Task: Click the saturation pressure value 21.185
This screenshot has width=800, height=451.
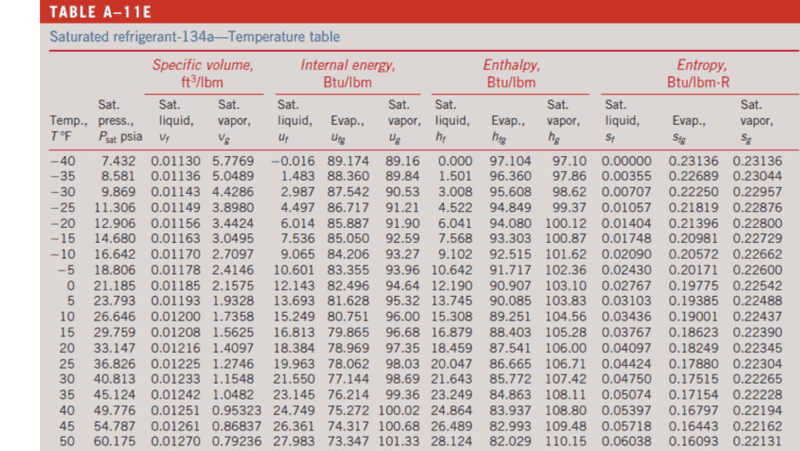Action: 112,286
